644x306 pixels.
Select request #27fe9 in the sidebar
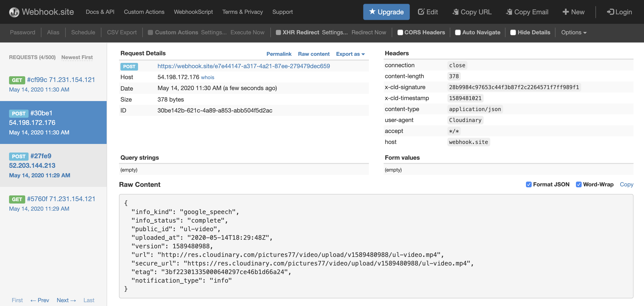[x=41, y=156]
